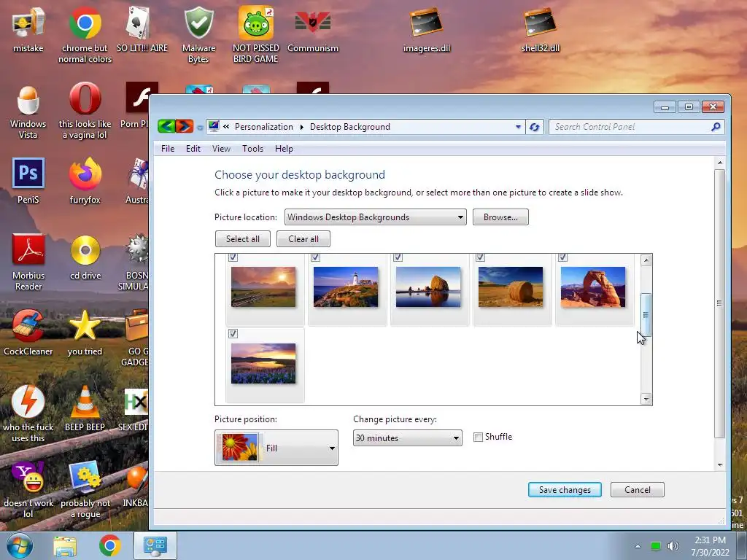The width and height of the screenshot is (747, 560).
Task: Open the File menu
Action: (168, 149)
